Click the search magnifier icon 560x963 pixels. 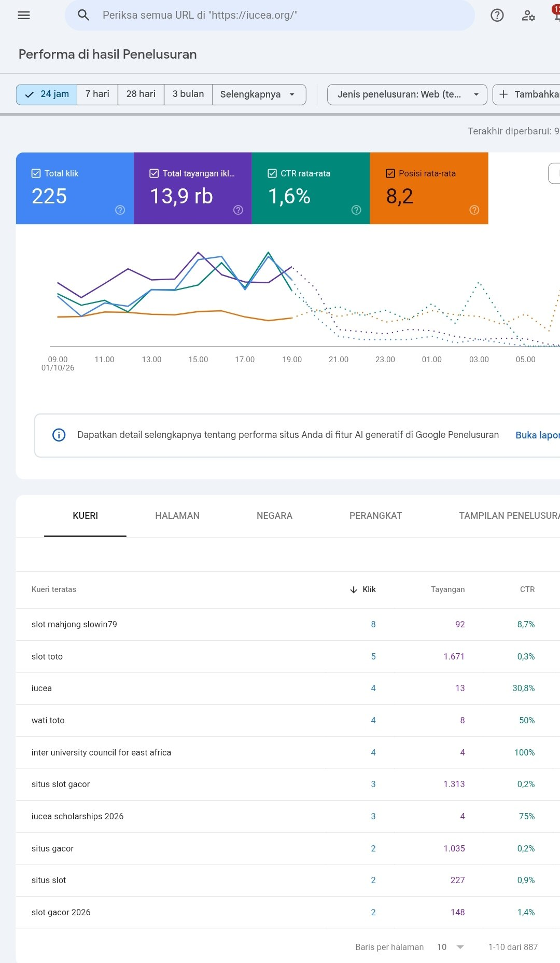[83, 15]
